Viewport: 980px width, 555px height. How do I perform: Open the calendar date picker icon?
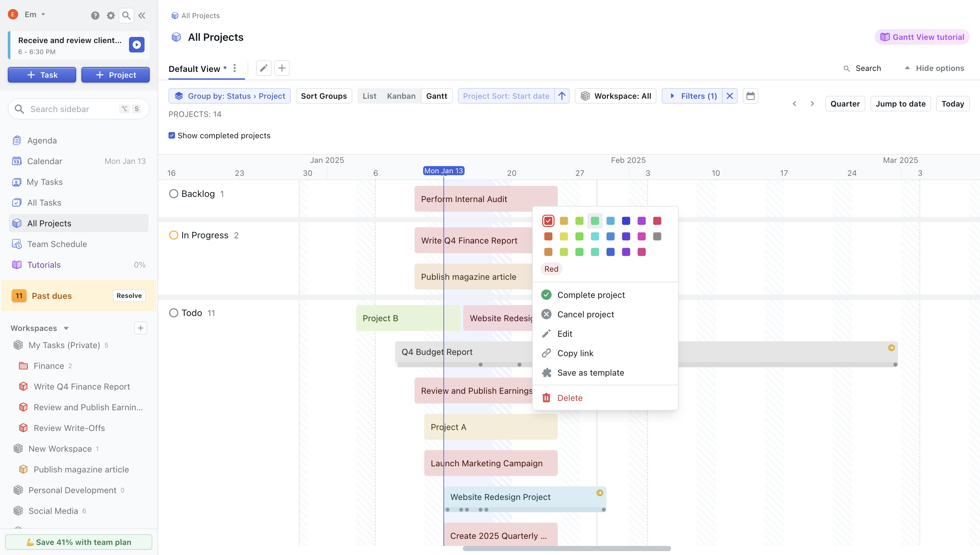(750, 96)
